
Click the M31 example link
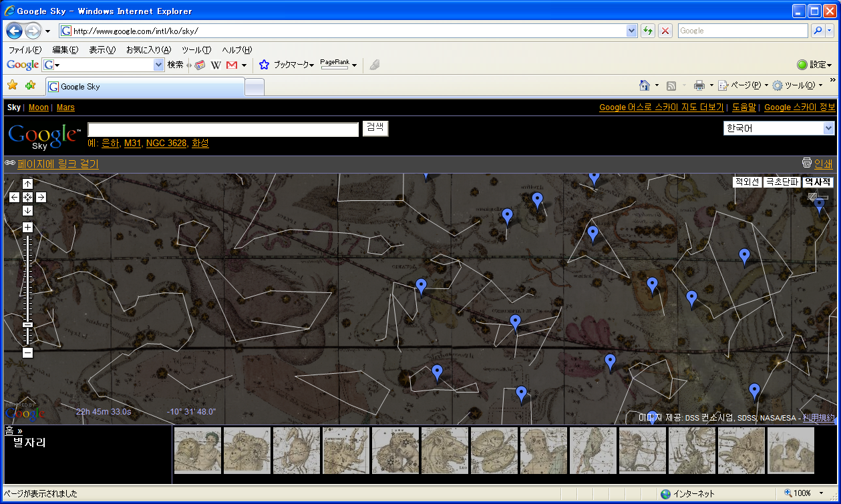tap(132, 144)
